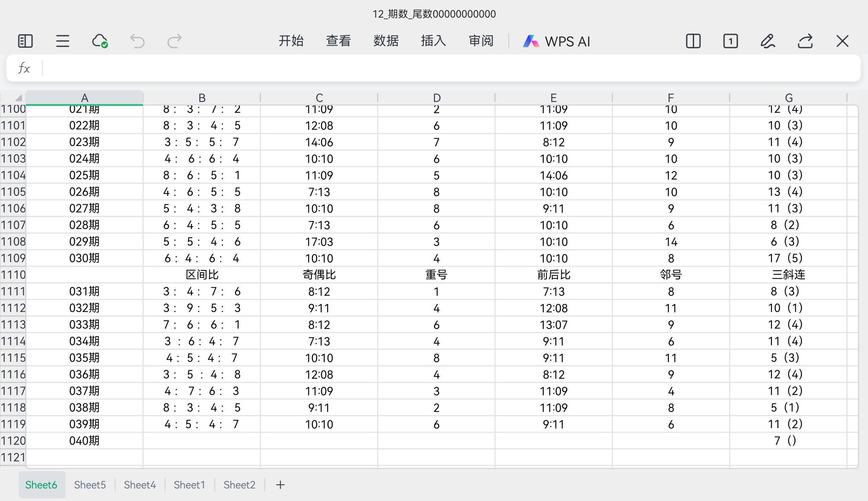Close the document with X
Screen dimensions: 868x501
point(842,41)
